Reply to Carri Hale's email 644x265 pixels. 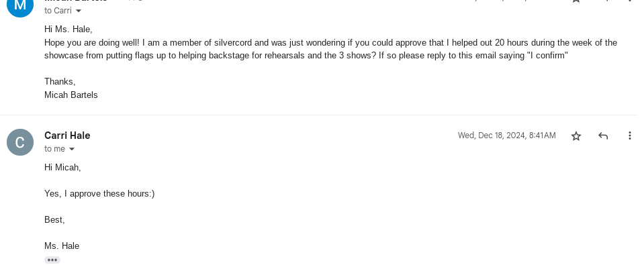click(603, 136)
